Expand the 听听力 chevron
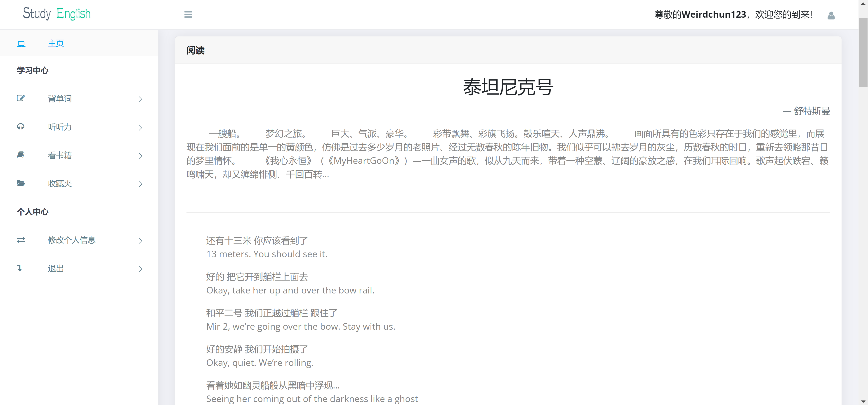 pyautogui.click(x=140, y=128)
